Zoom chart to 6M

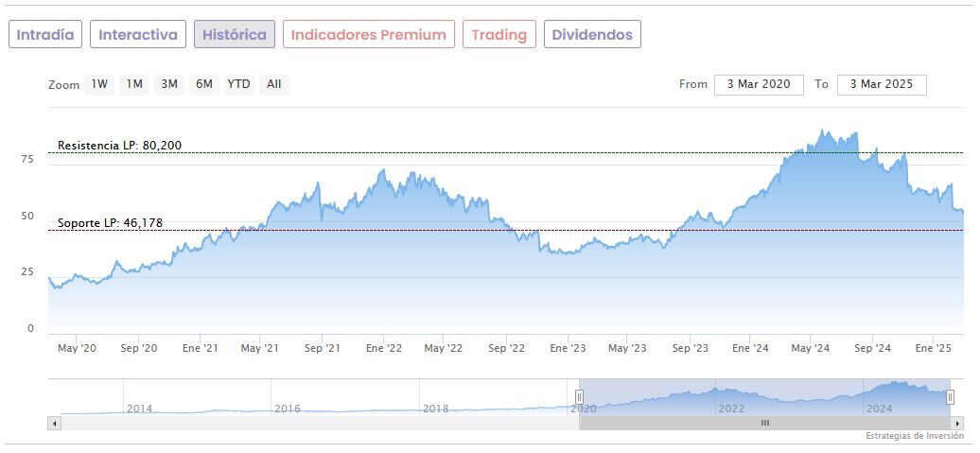coord(204,84)
